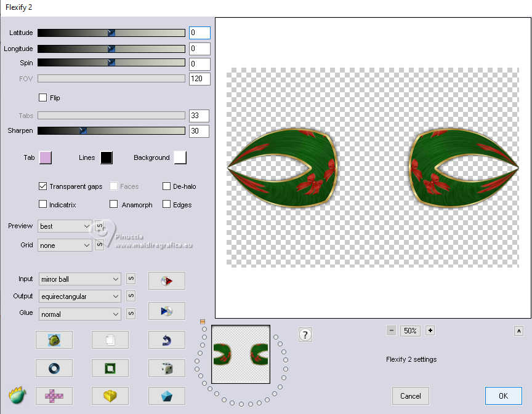The height and width of the screenshot is (414, 532).
Task: Click the S link button beside Preview
Action: pyautogui.click(x=99, y=226)
